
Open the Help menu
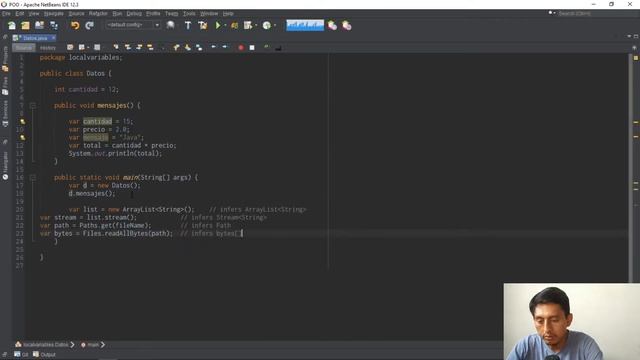[x=228, y=13]
